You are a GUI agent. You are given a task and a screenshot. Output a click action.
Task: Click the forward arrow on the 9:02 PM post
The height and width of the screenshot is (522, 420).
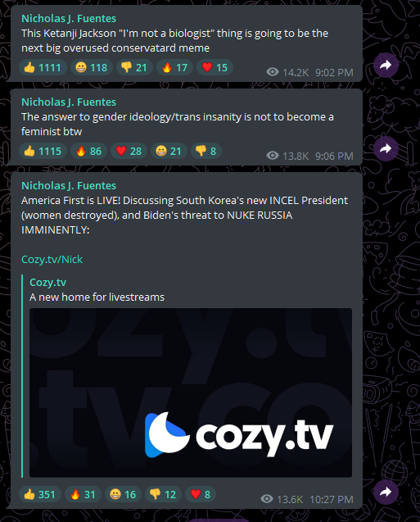tap(386, 66)
